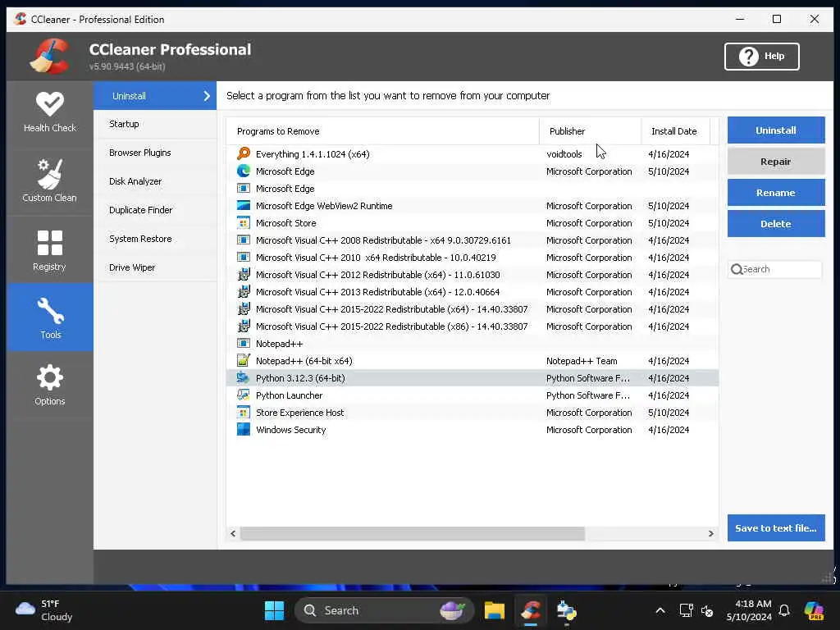Screen dimensions: 840x630
Task: Open Windows Start menu
Action: tap(274, 610)
